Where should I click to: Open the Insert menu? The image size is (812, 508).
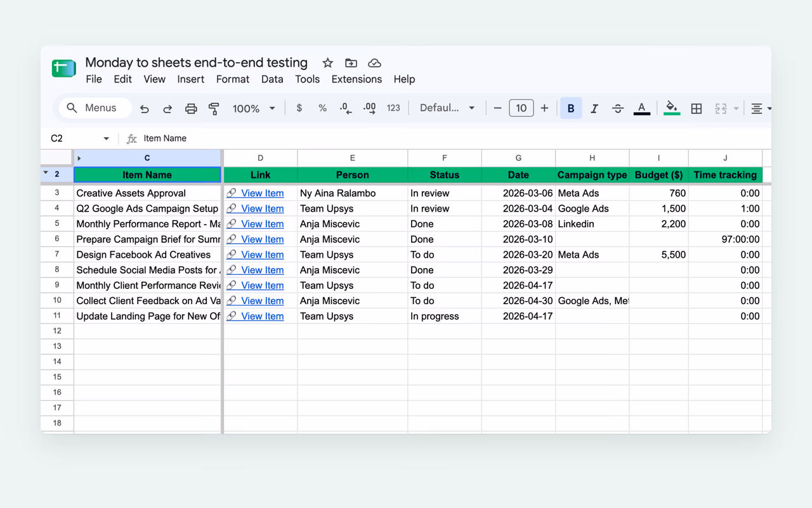click(191, 79)
